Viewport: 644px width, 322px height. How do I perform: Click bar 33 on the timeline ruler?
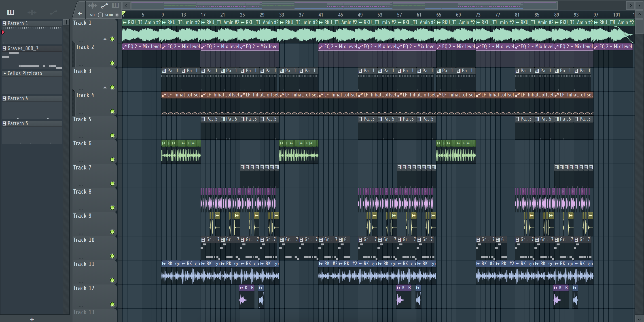pos(282,15)
